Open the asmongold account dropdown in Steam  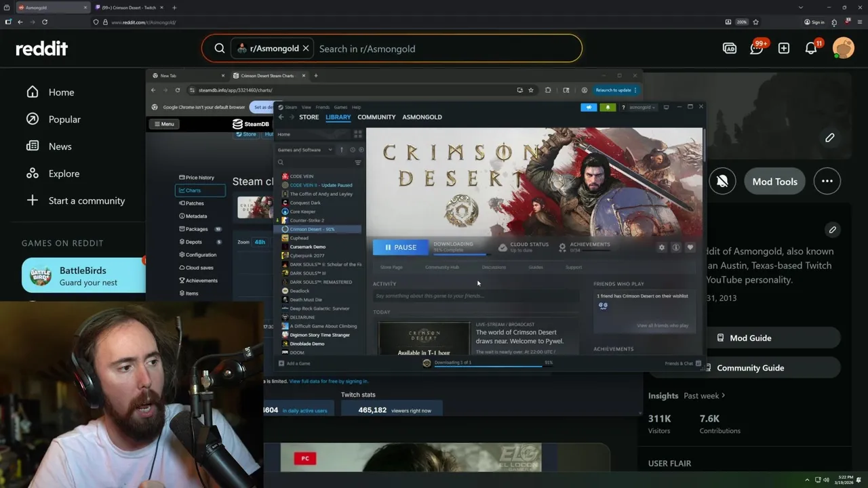coord(642,107)
